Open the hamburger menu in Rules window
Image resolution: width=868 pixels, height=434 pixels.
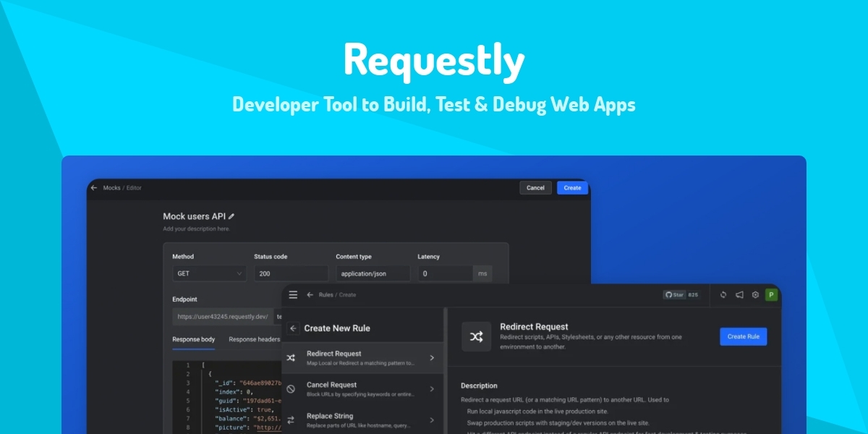tap(293, 294)
